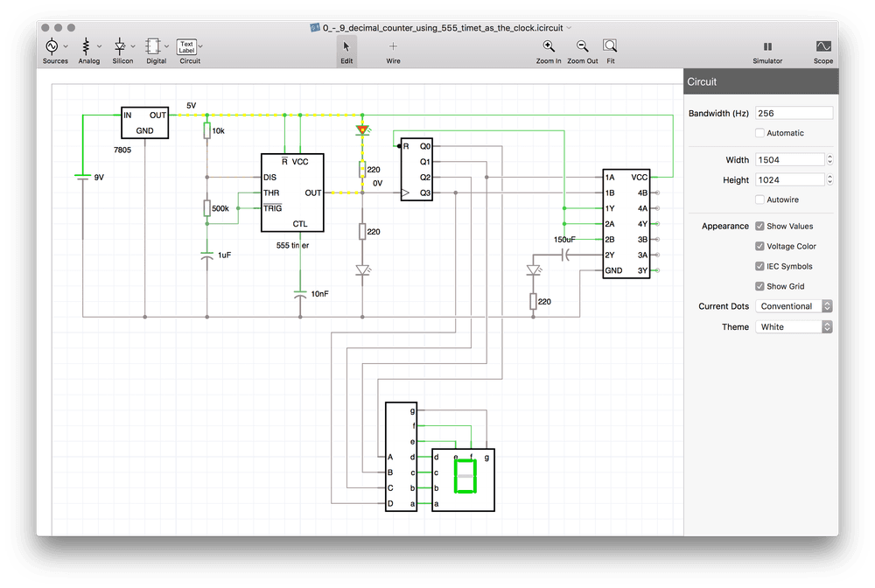Open the Digital components icon
The image size is (875, 588).
(x=153, y=46)
